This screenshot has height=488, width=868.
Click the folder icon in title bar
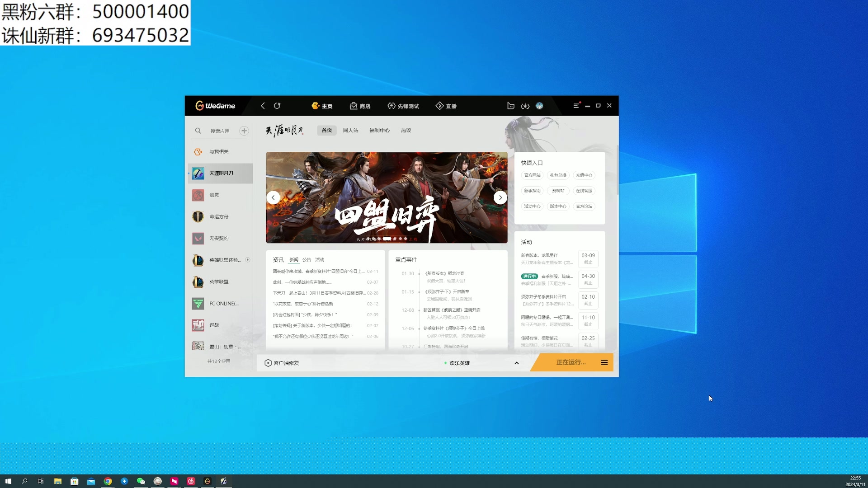pyautogui.click(x=511, y=106)
